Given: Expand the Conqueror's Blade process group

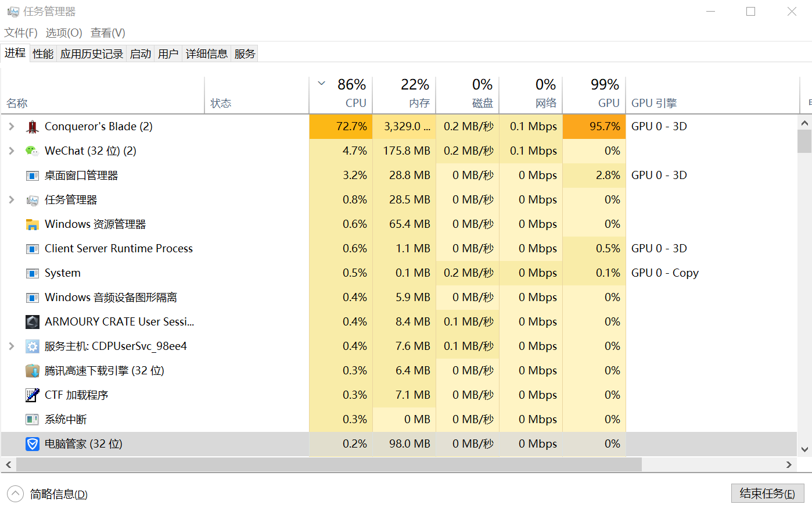Looking at the screenshot, I should (x=12, y=127).
